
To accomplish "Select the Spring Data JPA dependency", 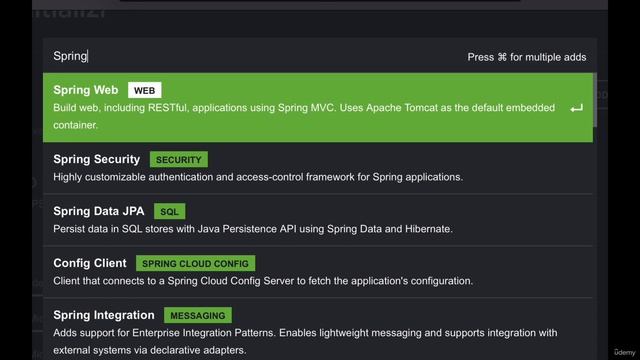I will pyautogui.click(x=318, y=220).
